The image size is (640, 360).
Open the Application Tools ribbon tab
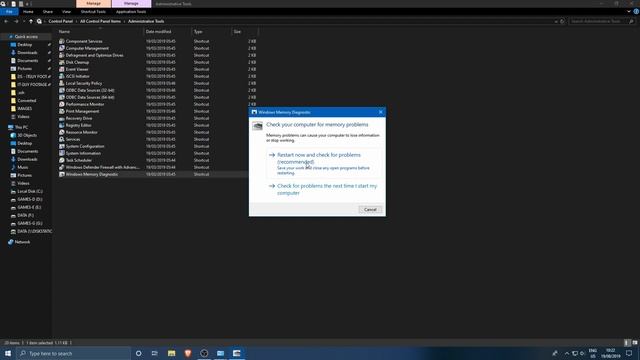(131, 11)
